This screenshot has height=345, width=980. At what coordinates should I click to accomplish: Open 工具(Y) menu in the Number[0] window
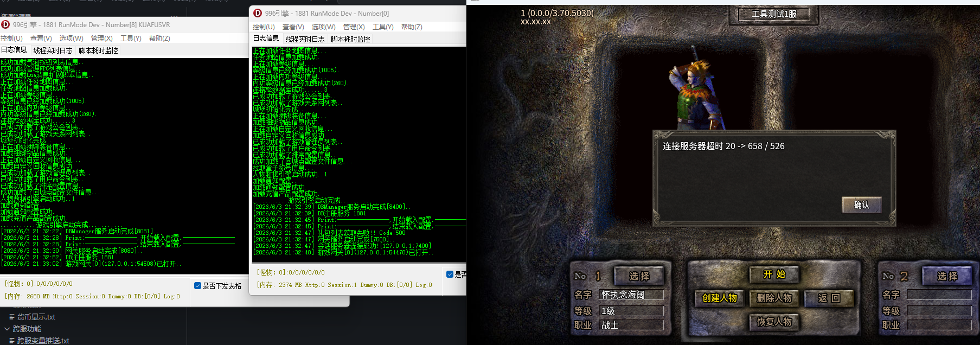tap(383, 27)
